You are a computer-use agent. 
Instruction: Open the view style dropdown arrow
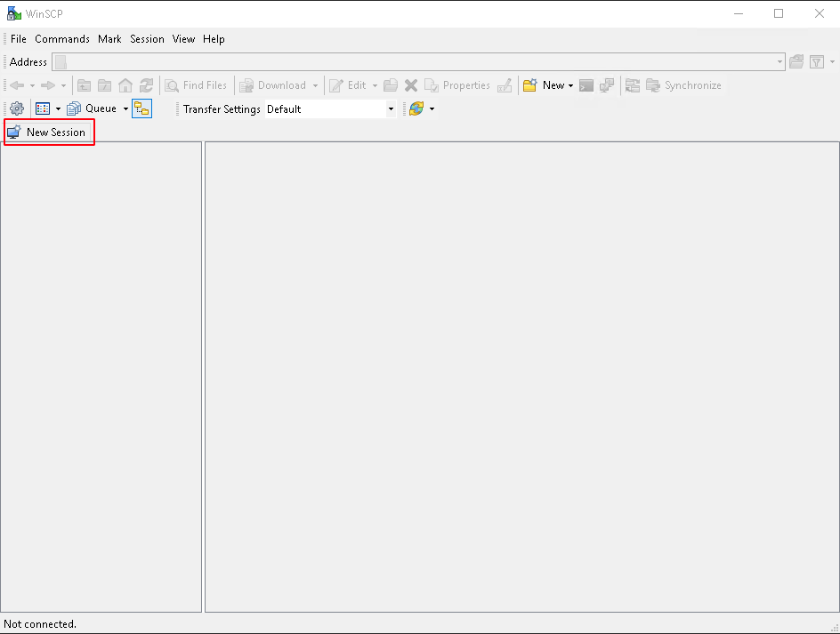point(58,109)
